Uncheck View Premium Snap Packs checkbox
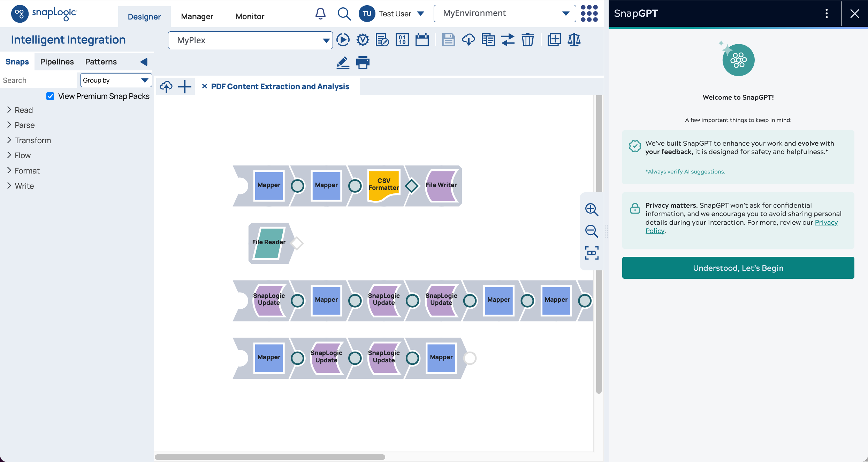The height and width of the screenshot is (462, 868). point(50,96)
